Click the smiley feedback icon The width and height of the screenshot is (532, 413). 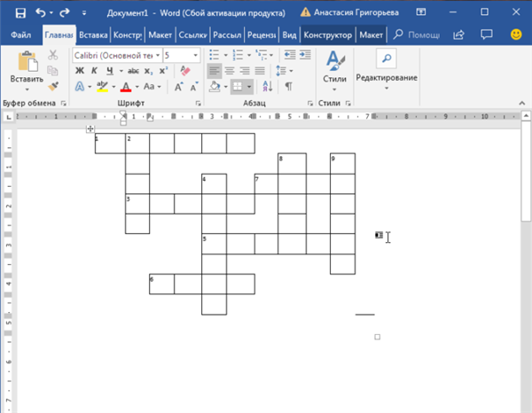(516, 35)
